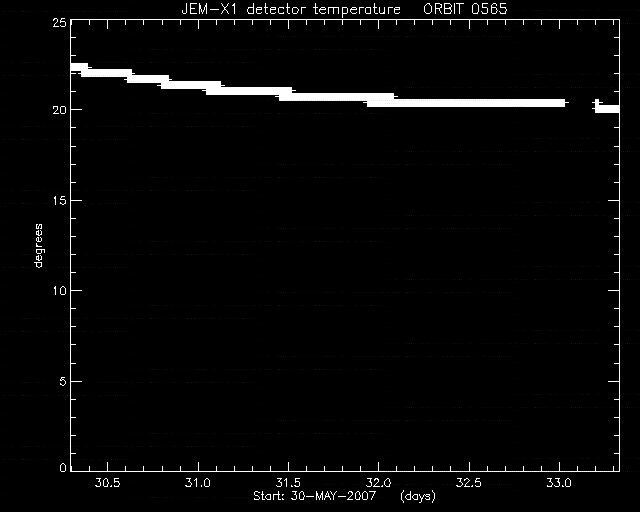This screenshot has width=640, height=512.
Task: Click the Start: 30-MAY-2007 label
Action: (314, 496)
